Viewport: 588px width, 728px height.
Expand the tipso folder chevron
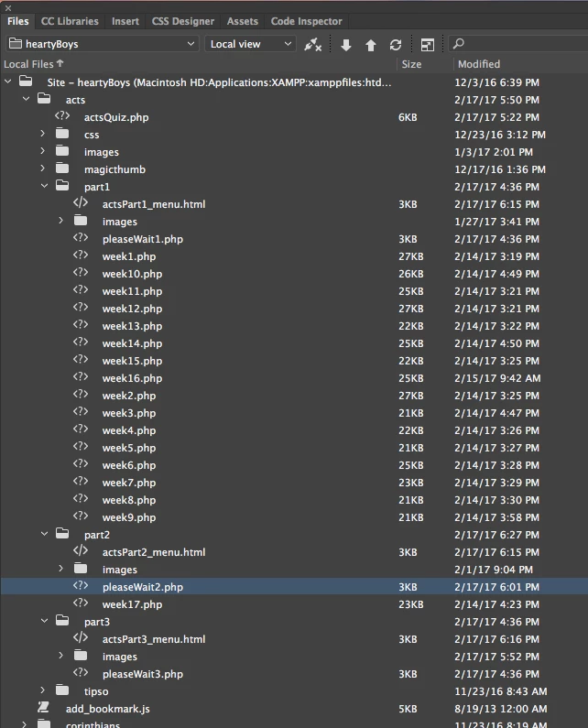tap(43, 690)
